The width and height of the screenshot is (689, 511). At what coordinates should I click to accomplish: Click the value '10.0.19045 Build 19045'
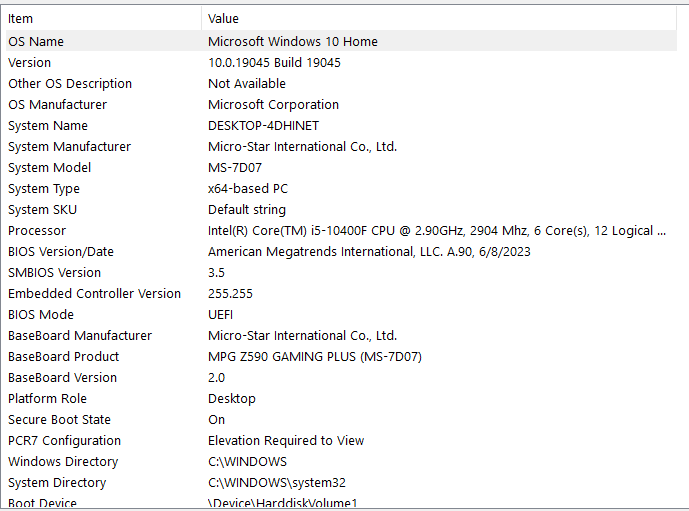274,63
